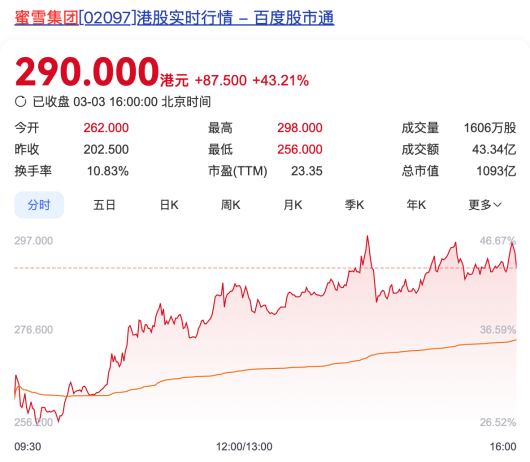Open the 蜜雪集团[02097]港股实时行情 title link
530x462 pixels.
point(174,18)
